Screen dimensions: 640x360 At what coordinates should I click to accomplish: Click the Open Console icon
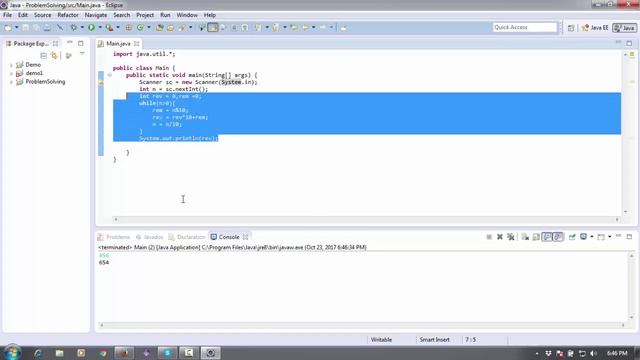[601, 237]
